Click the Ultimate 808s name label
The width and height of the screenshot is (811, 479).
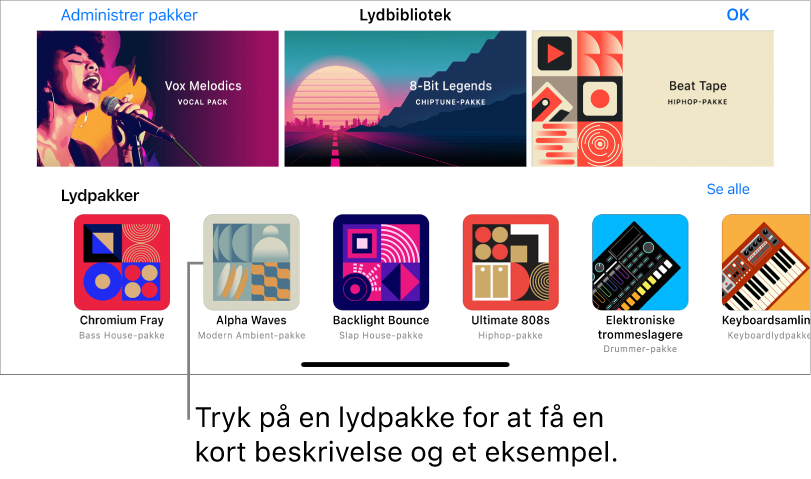[510, 320]
